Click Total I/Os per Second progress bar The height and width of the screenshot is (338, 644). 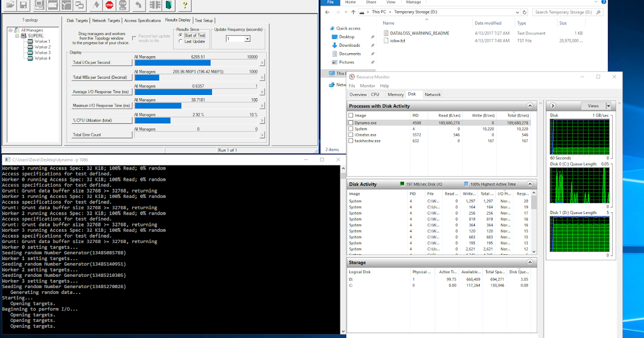(x=196, y=63)
